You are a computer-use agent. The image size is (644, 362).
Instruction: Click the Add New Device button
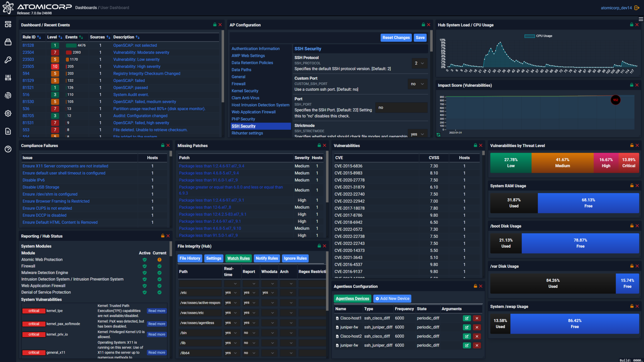coord(392,299)
